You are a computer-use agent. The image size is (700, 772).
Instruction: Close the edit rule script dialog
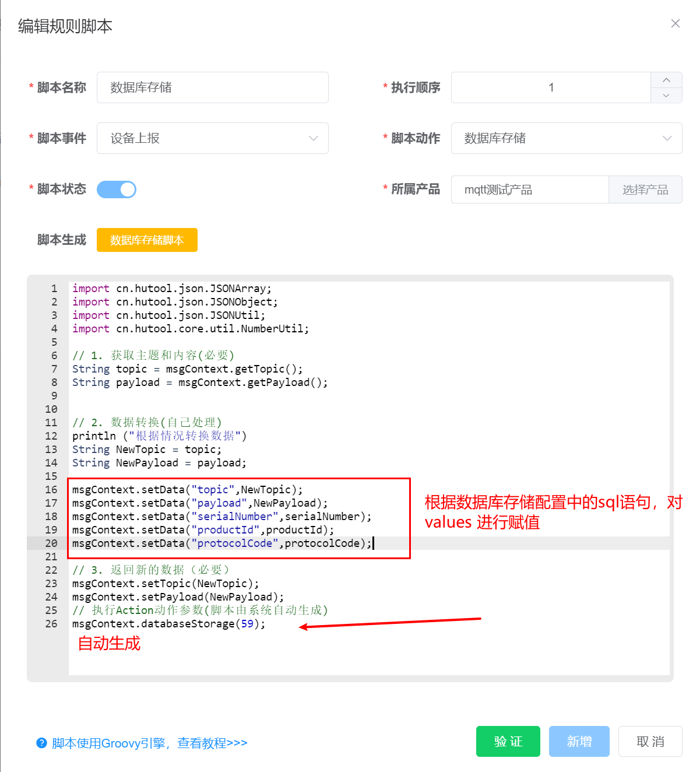click(675, 23)
